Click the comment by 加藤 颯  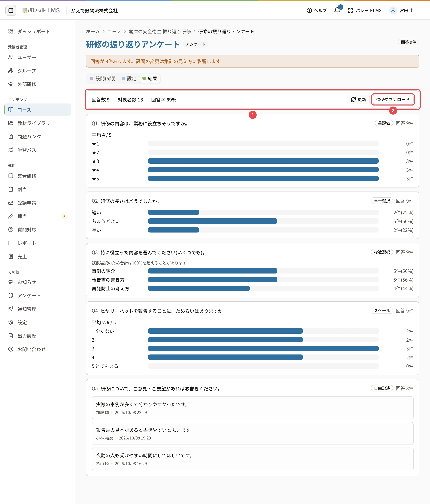[x=252, y=408]
